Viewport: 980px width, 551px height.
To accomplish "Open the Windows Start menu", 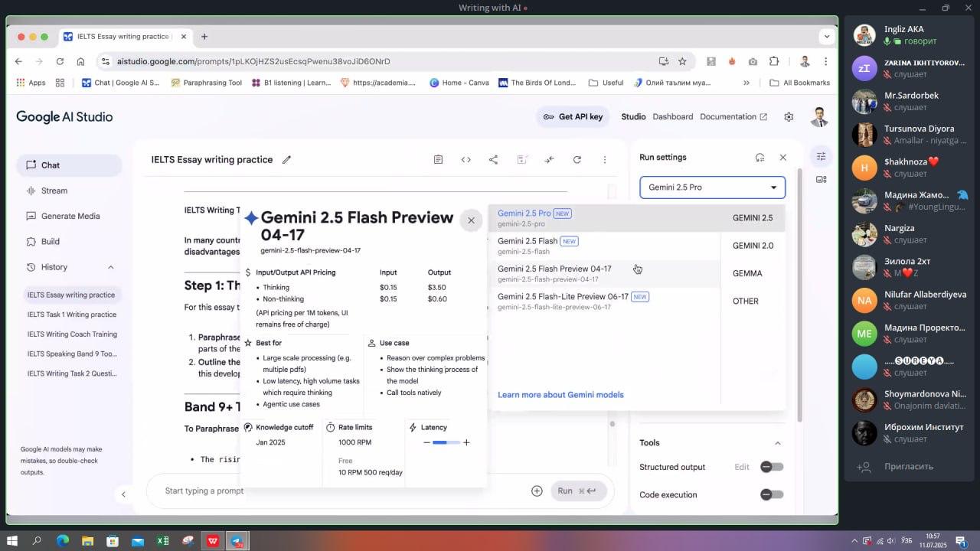I will point(11,541).
